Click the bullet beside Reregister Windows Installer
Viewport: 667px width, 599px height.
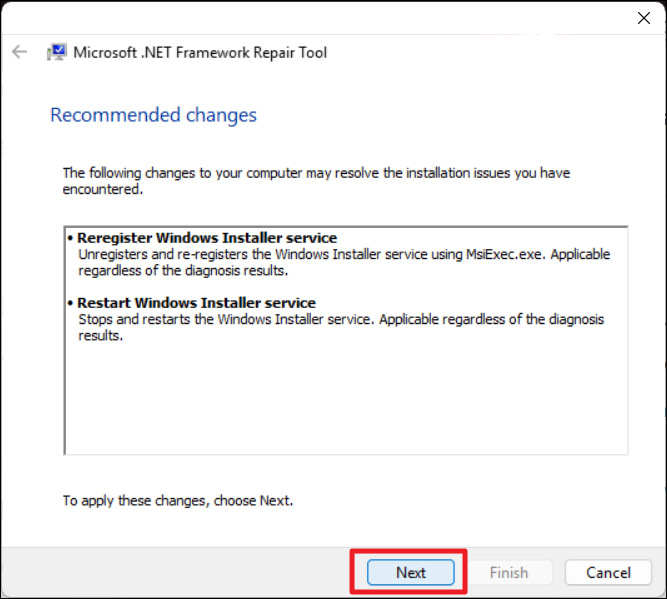pos(71,239)
